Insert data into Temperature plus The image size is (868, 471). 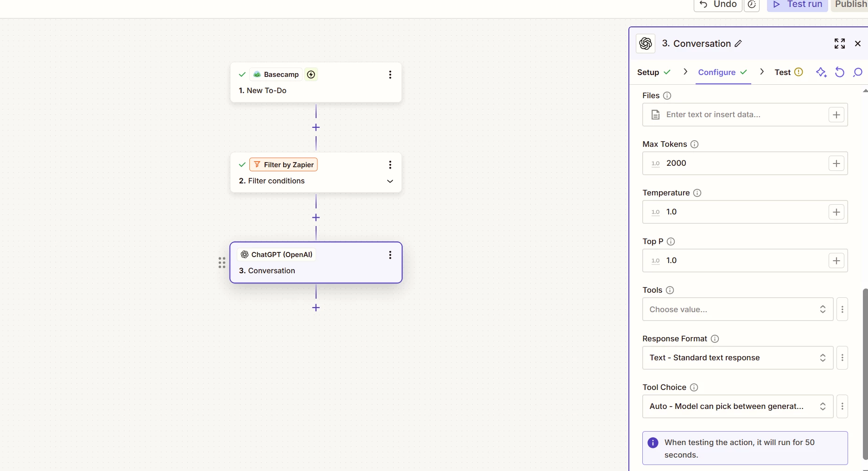click(x=836, y=212)
